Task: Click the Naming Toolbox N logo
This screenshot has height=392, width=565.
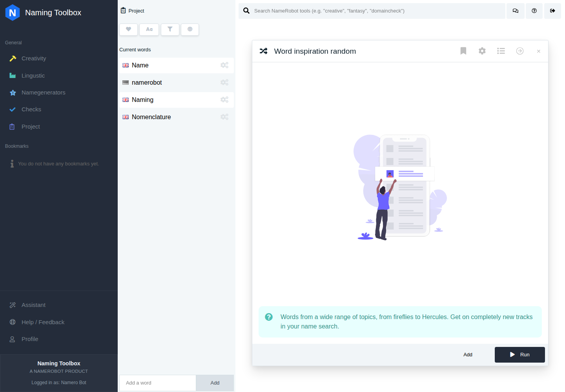Action: click(x=13, y=13)
